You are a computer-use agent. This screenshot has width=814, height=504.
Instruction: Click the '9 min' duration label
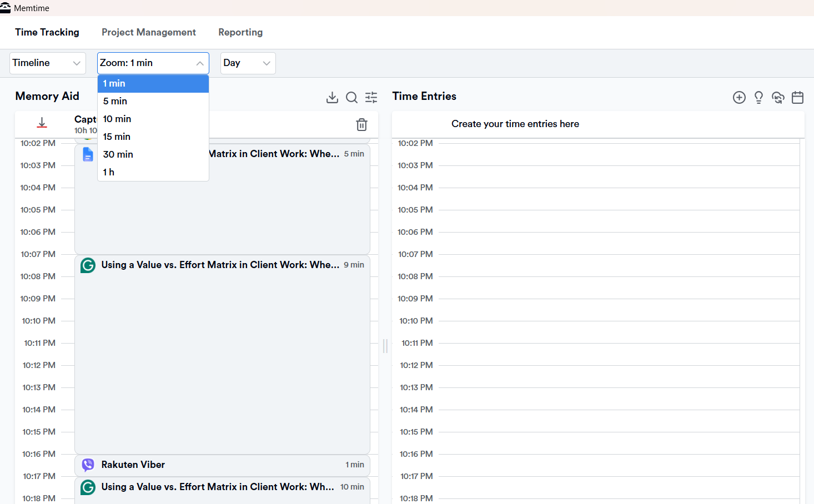click(354, 265)
